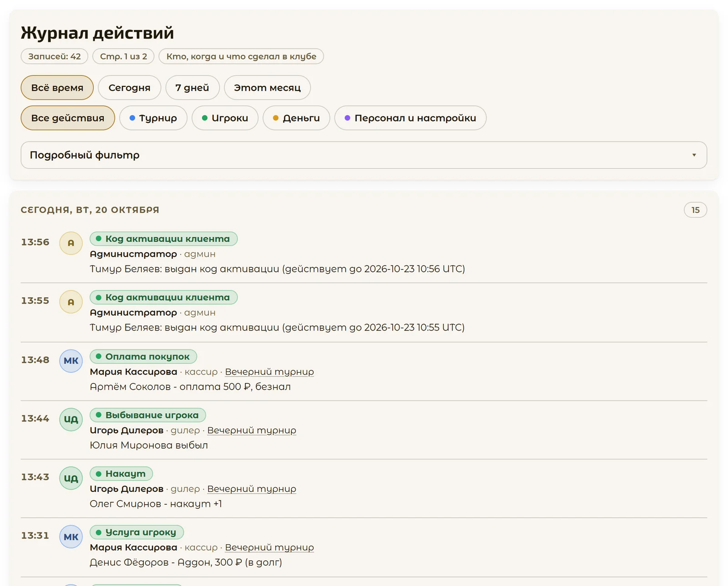Click the "Оплата покупок" badge
This screenshot has width=728, height=586.
pos(143,356)
